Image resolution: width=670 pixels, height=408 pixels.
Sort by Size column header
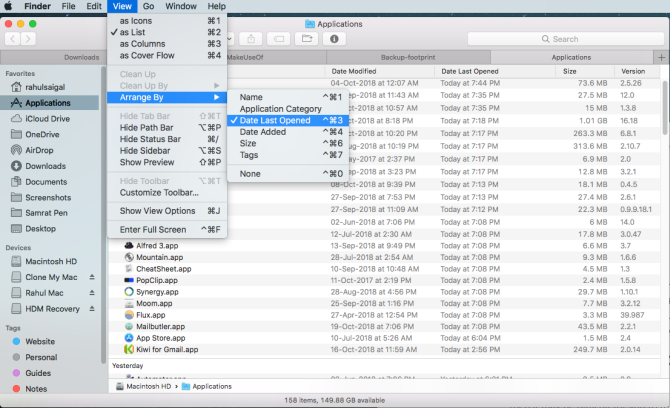click(x=570, y=71)
